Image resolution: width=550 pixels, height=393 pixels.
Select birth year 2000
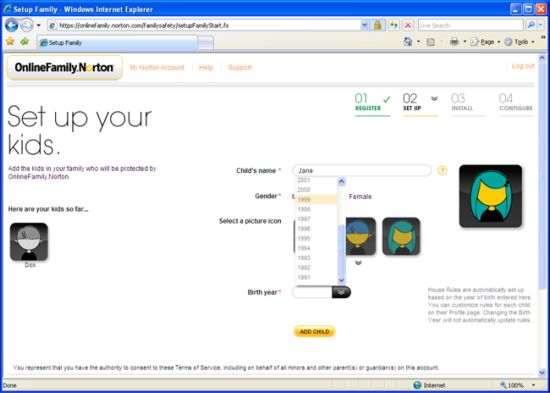click(316, 190)
